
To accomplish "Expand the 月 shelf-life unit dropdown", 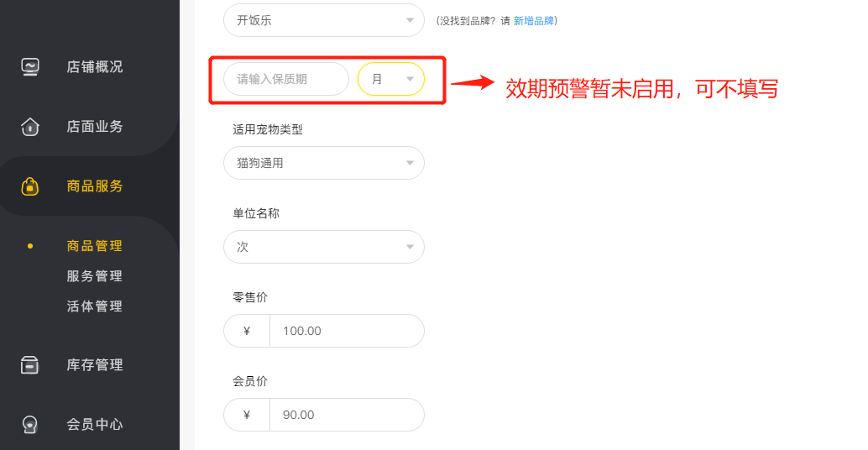I will (x=391, y=79).
